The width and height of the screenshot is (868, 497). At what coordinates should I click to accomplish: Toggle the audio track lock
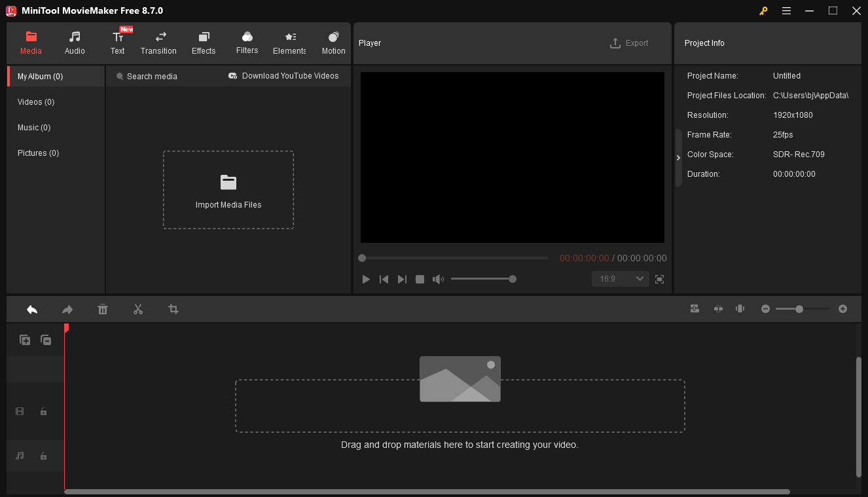pos(43,456)
